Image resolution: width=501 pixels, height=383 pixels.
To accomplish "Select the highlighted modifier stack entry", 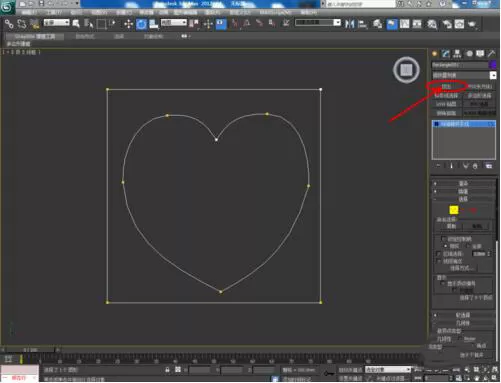I will coord(464,124).
